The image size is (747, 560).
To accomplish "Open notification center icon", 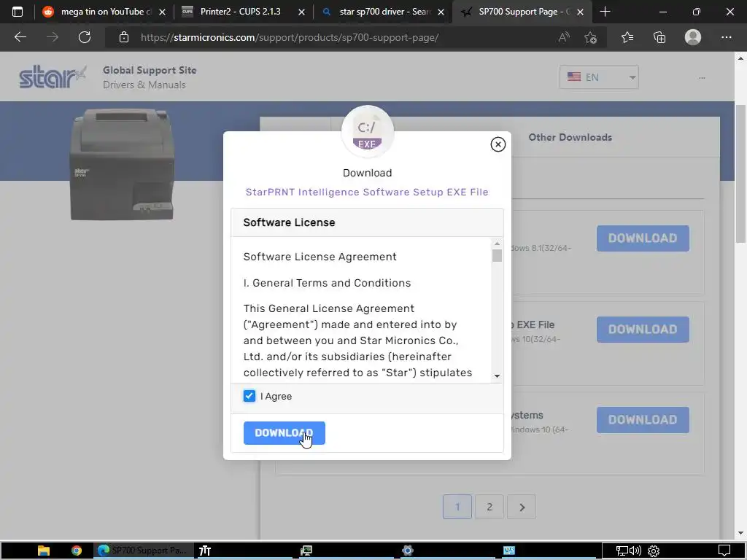I will 724,551.
